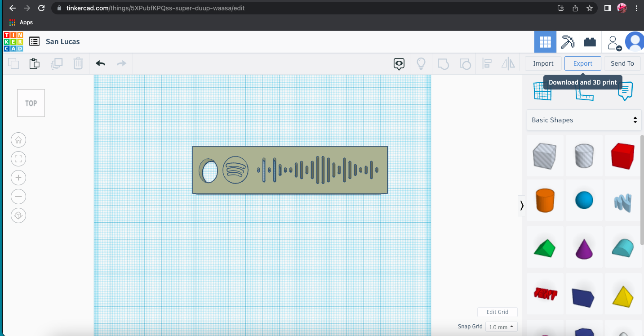Screen dimensions: 644x336
Task: Select the red Text shape
Action: [545, 295]
